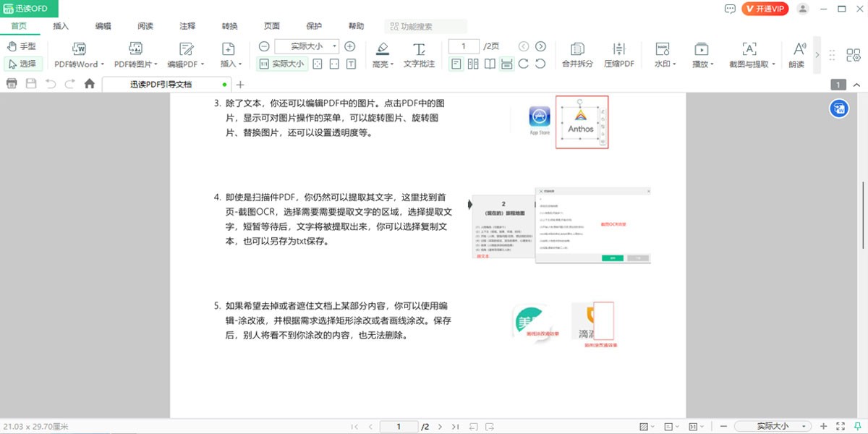This screenshot has height=434, width=868.
Task: Open the 保护 ribbon tab
Action: (314, 26)
